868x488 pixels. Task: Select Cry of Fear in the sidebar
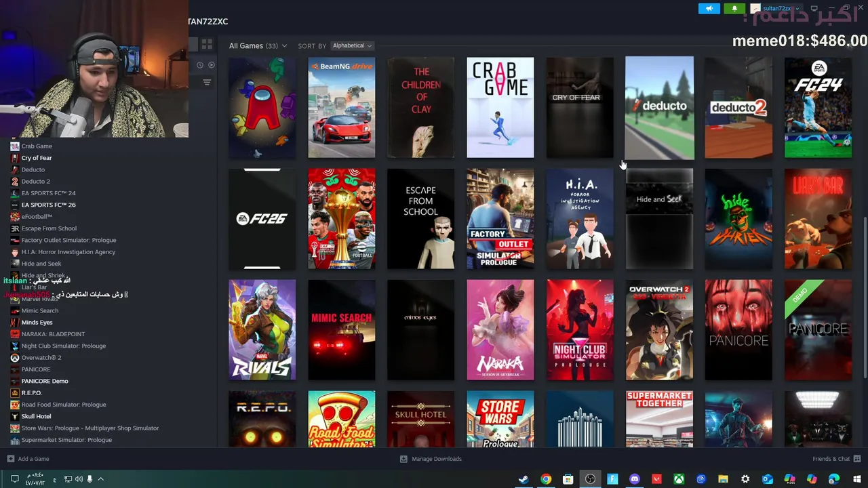pyautogui.click(x=37, y=158)
